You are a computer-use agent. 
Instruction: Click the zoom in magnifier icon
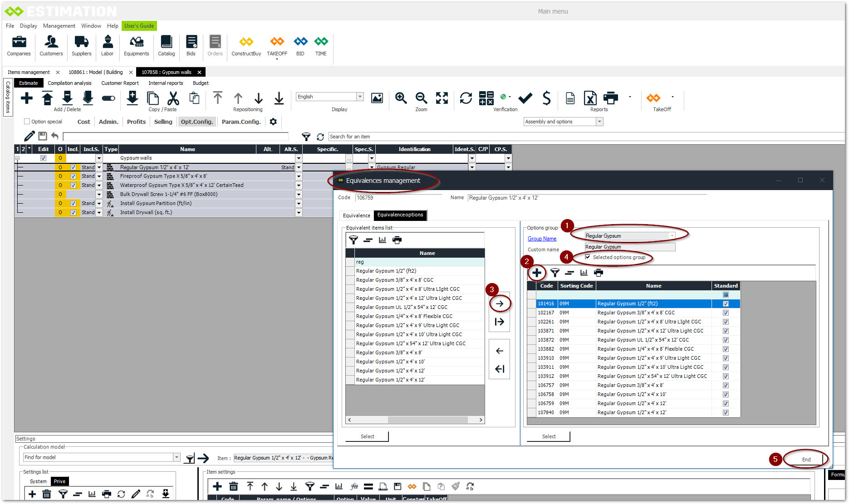click(401, 98)
